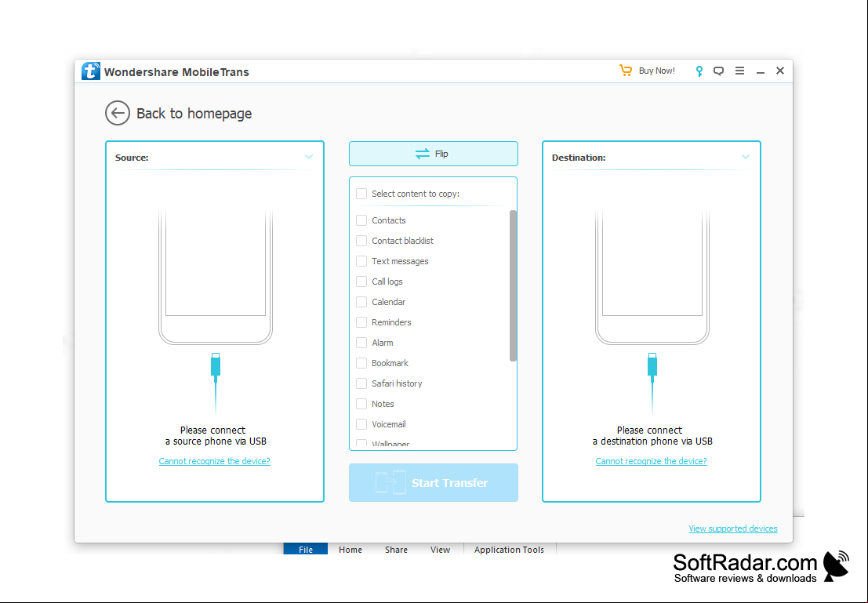
Task: Go Back to homepage
Action: pos(194,114)
